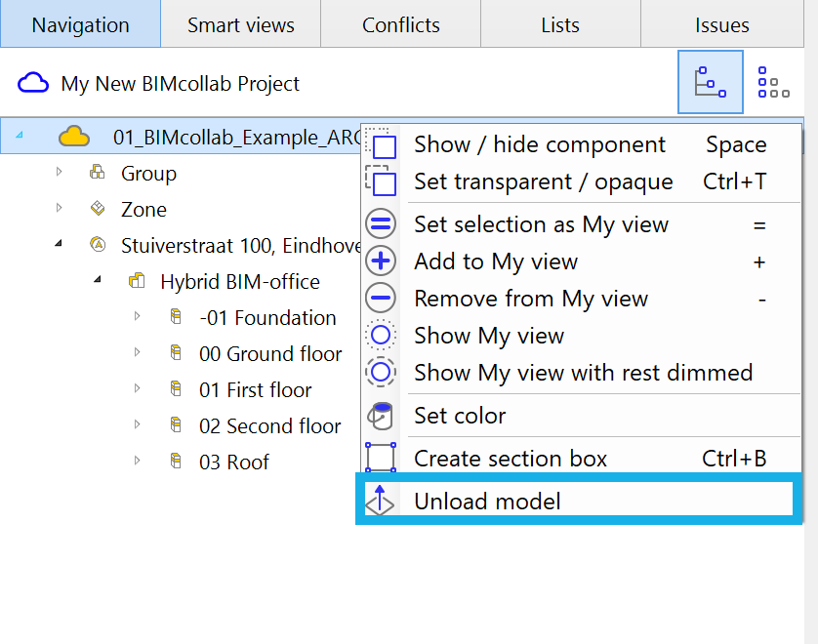The height and width of the screenshot is (644, 818).
Task: Expand the Zone node
Action: click(x=59, y=208)
